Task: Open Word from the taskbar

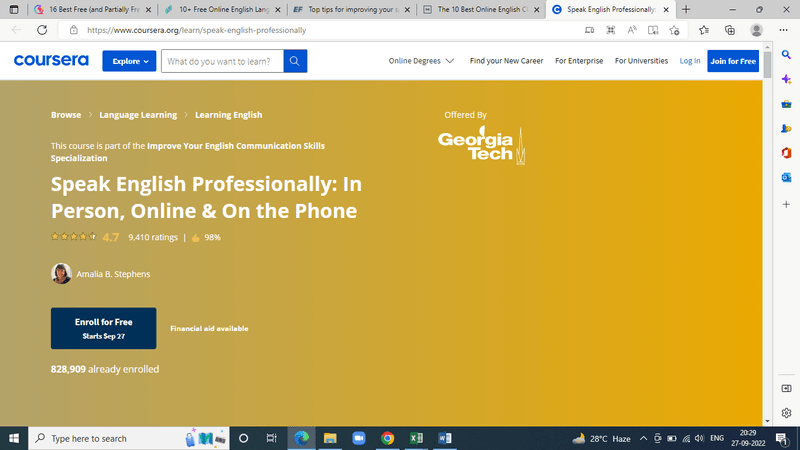Action: coord(444,438)
